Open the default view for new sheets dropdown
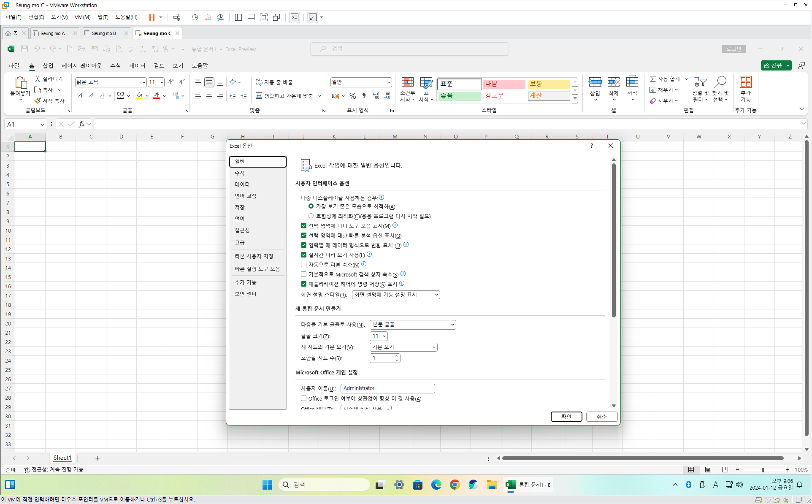 pos(403,347)
